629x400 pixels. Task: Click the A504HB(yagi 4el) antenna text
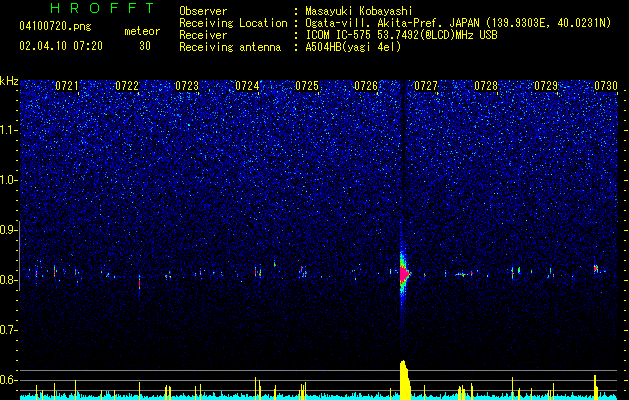[x=353, y=47]
